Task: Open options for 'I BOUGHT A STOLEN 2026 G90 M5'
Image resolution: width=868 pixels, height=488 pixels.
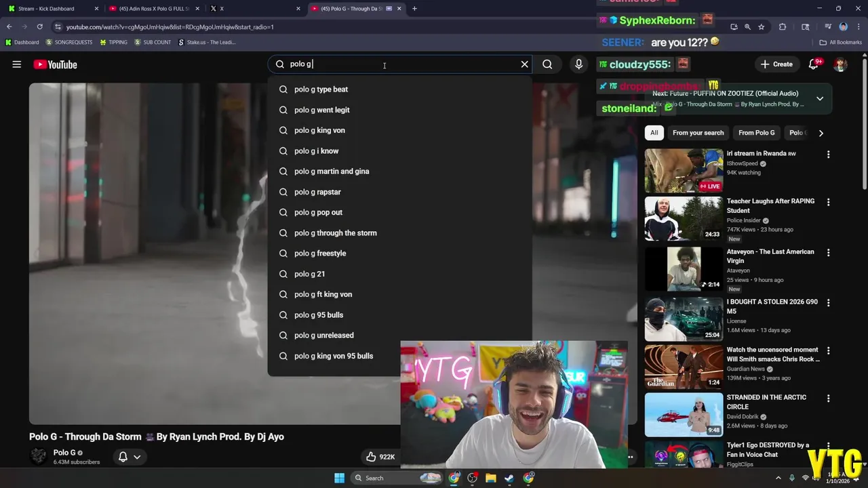Action: click(x=828, y=302)
